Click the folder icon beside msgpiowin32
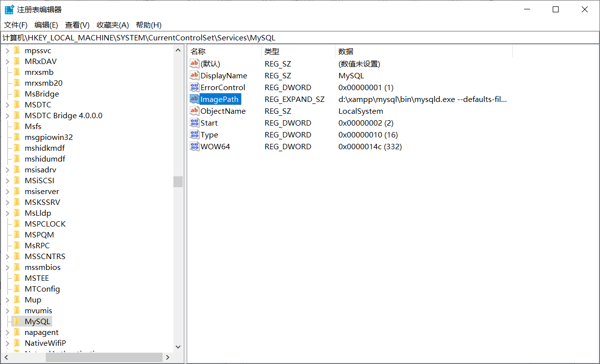This screenshot has height=364, width=600. click(x=18, y=136)
